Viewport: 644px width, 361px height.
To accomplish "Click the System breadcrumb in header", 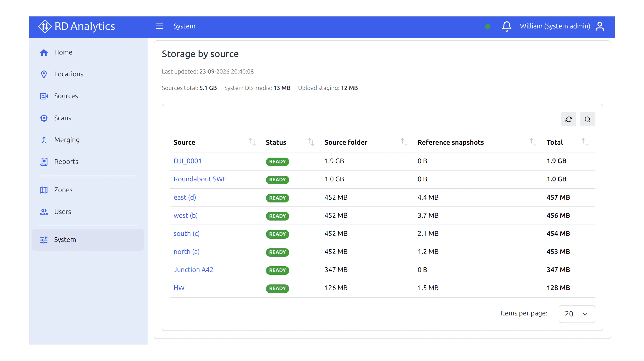I will point(184,26).
